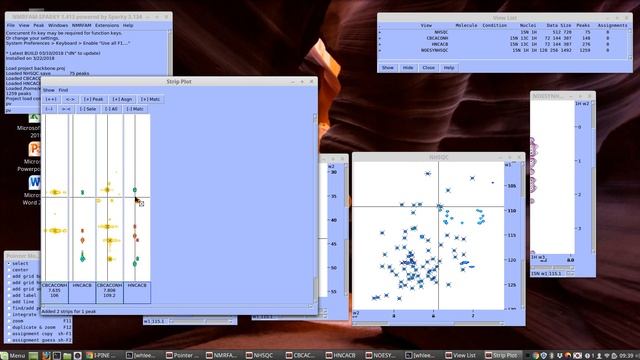Click the Help button in View List

[449, 68]
